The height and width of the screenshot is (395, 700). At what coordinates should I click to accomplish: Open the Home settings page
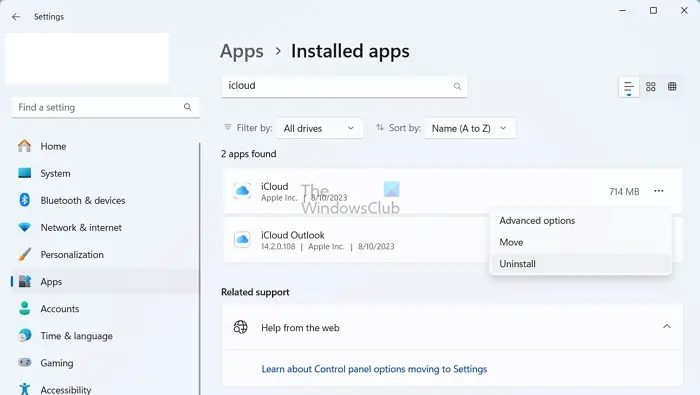coord(53,146)
